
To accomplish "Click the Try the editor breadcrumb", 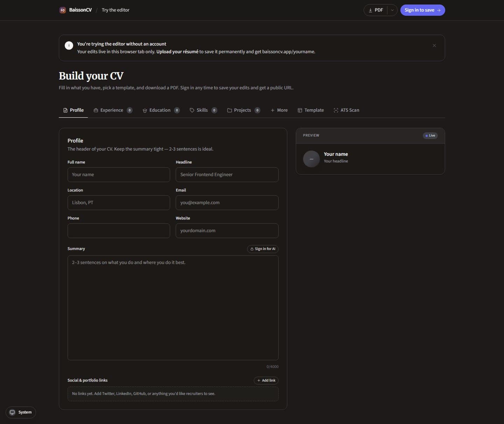I will pos(115,10).
